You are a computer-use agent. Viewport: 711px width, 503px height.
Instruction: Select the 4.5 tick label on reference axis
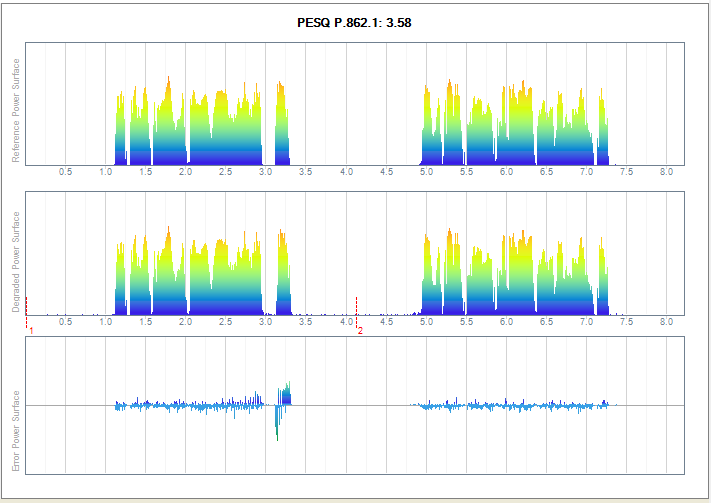[386, 173]
